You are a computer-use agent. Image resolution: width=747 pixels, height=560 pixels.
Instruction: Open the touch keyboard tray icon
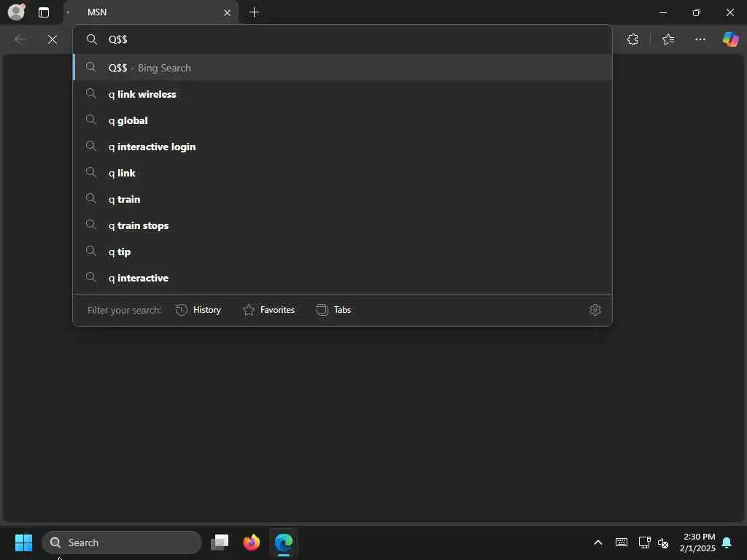(x=622, y=542)
